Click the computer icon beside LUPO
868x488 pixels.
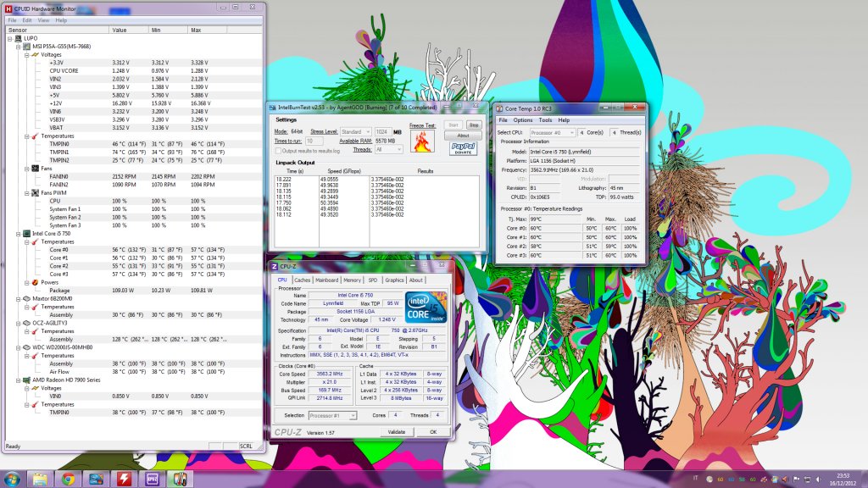pyautogui.click(x=19, y=39)
